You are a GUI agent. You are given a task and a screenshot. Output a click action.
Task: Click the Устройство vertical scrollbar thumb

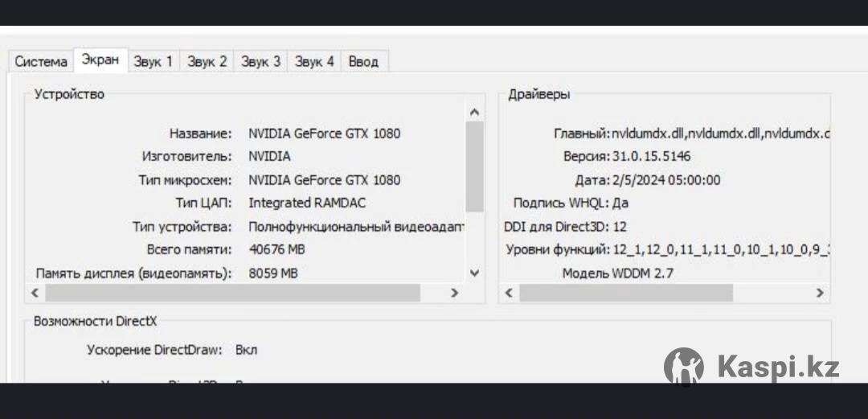[x=474, y=165]
